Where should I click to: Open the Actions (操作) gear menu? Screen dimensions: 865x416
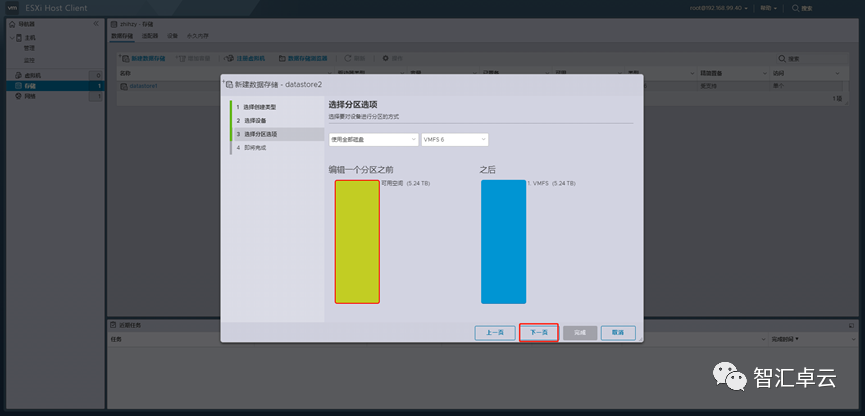(392, 58)
